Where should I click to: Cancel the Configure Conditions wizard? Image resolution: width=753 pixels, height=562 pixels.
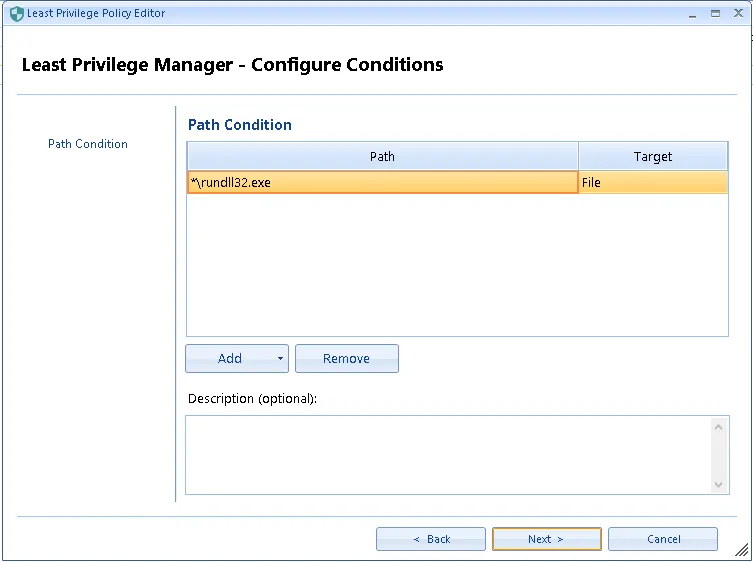[662, 539]
